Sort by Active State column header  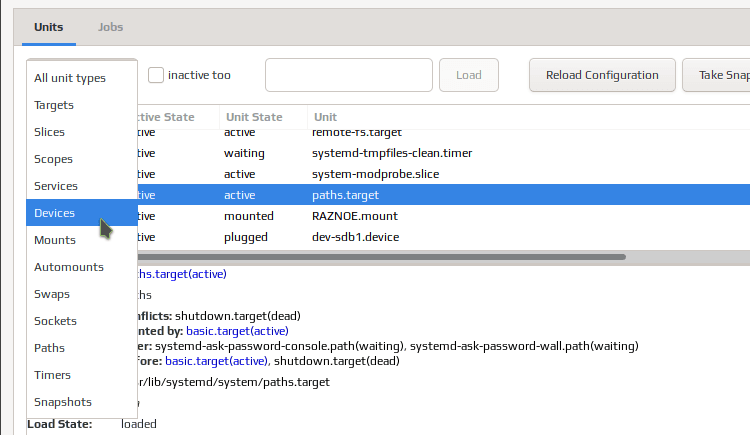pyautogui.click(x=178, y=117)
